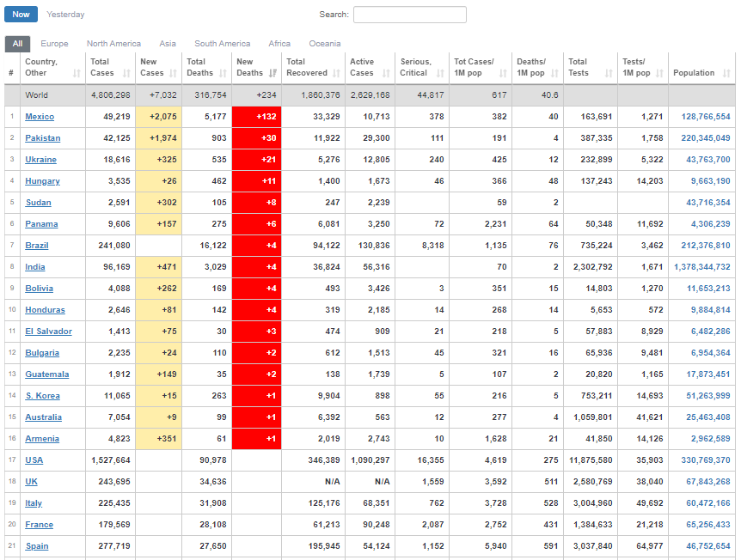741x560 pixels.
Task: Sort by Deaths/1M pop column arrow
Action: click(x=554, y=73)
